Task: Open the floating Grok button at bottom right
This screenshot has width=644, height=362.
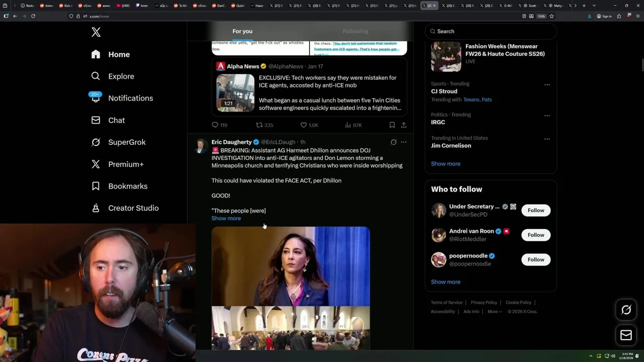Action: pos(626,310)
